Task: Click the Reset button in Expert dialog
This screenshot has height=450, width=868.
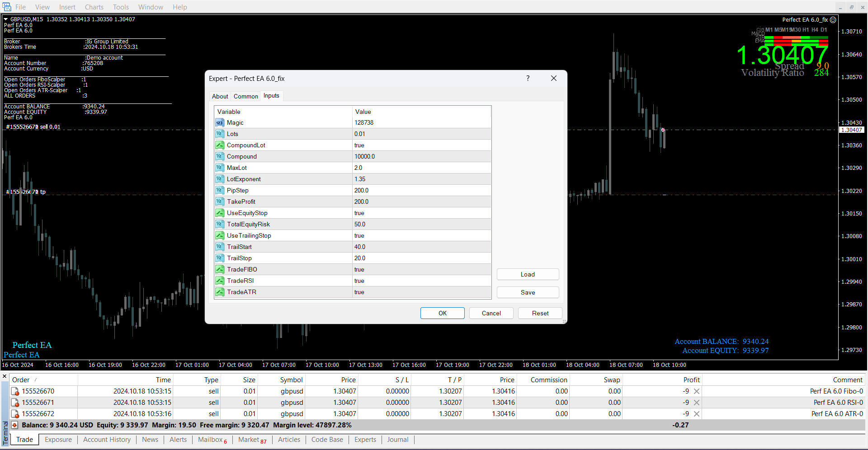Action: pyautogui.click(x=540, y=313)
